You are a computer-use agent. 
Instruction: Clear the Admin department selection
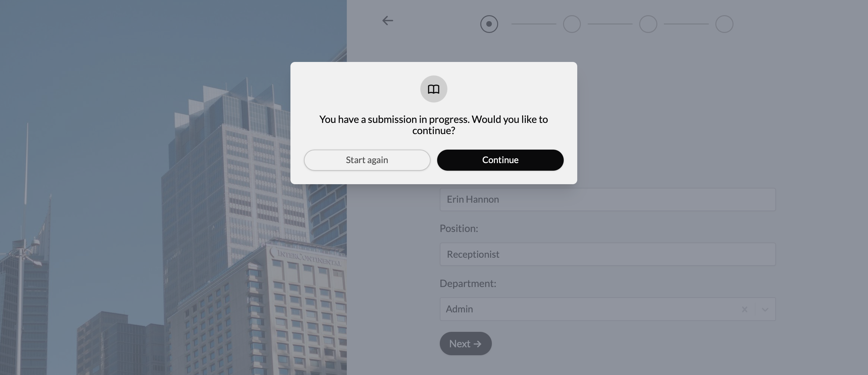point(744,309)
